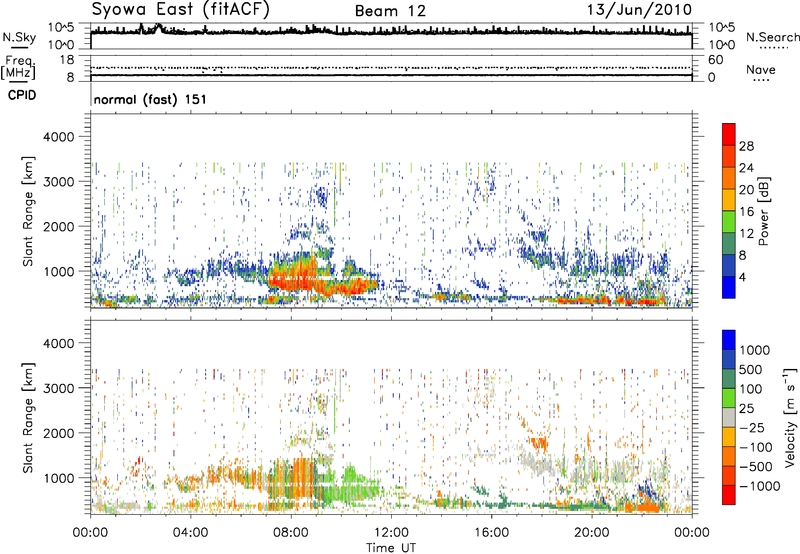800x554 pixels.
Task: Select the bright blue bottom Power colorbar segment
Action: tap(729, 288)
